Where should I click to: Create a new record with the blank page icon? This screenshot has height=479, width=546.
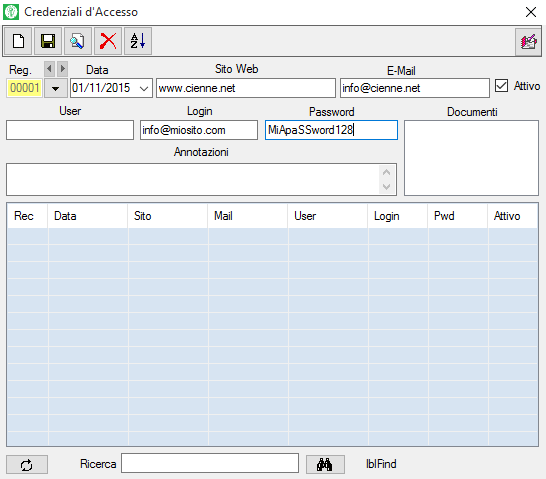tap(18, 41)
